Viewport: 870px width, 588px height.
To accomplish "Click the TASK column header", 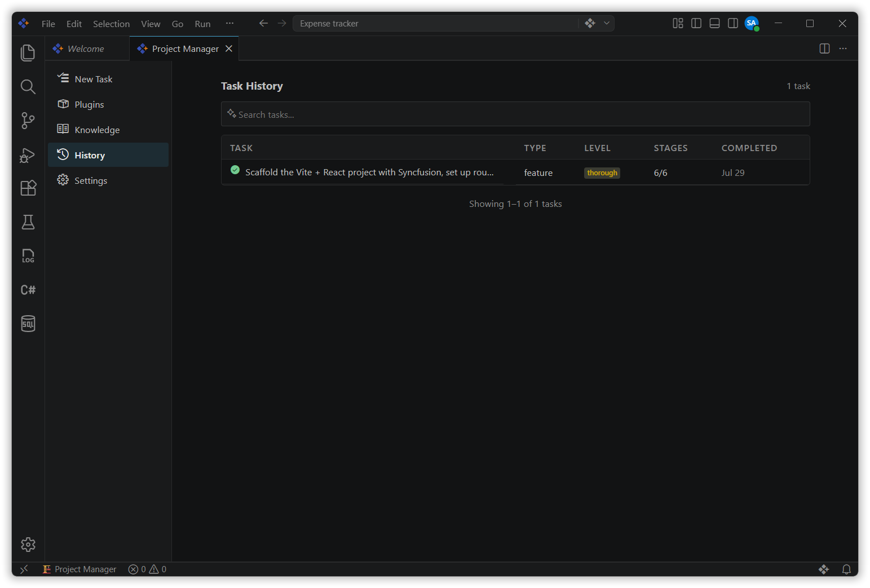I will coord(241,148).
